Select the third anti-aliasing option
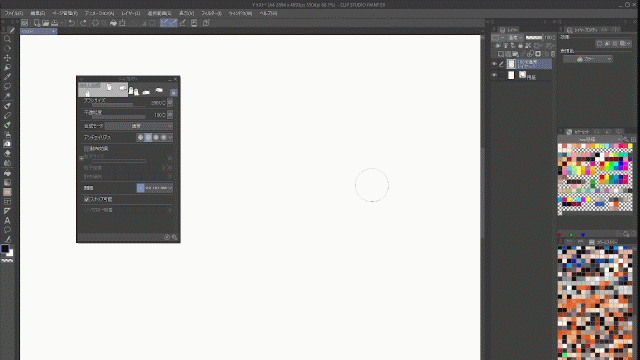The width and height of the screenshot is (640, 360). point(156,138)
